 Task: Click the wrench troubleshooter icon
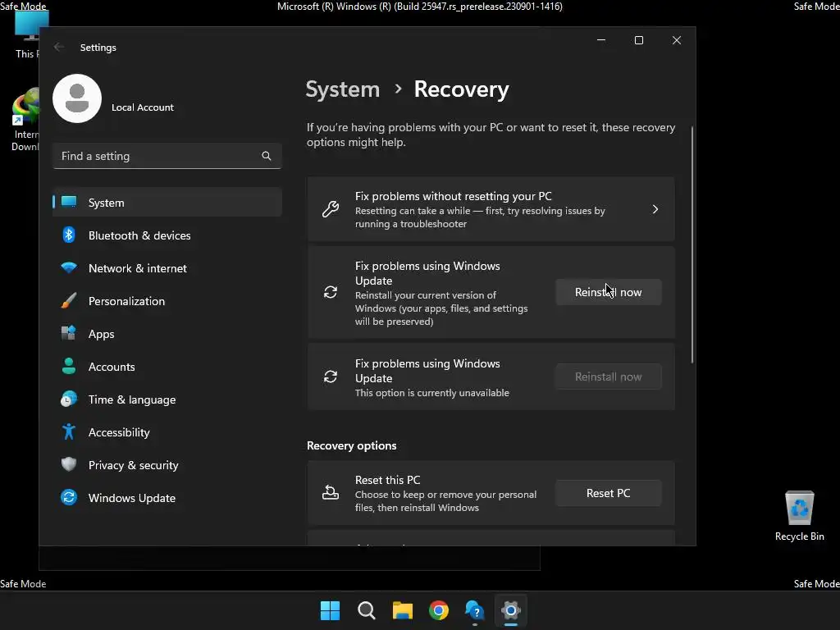pos(331,209)
